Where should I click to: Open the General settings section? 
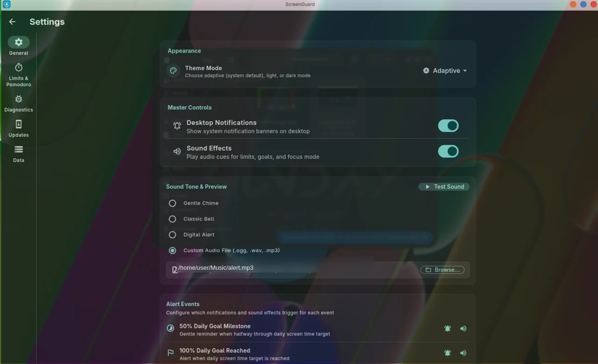coord(19,46)
